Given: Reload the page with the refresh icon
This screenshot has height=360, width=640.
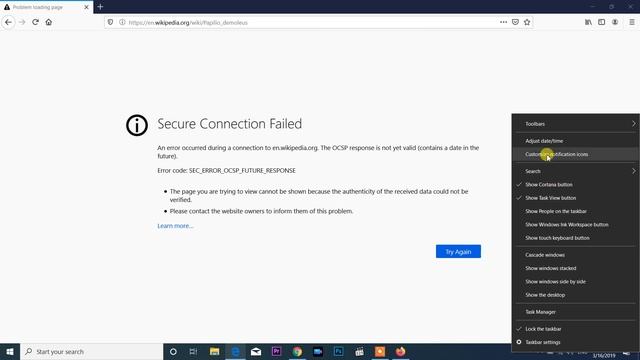Looking at the screenshot, I should 35,22.
